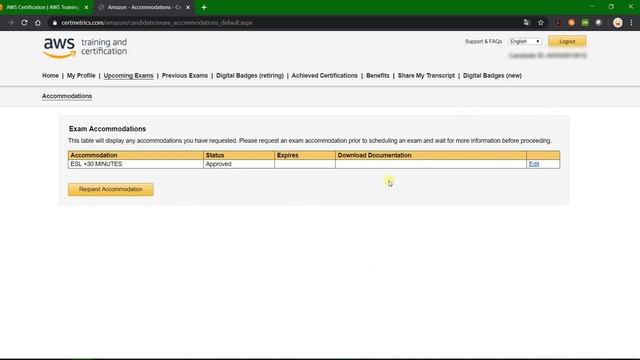The height and width of the screenshot is (360, 640).
Task: Click the Accommodations sub-navigation link
Action: coord(67,96)
